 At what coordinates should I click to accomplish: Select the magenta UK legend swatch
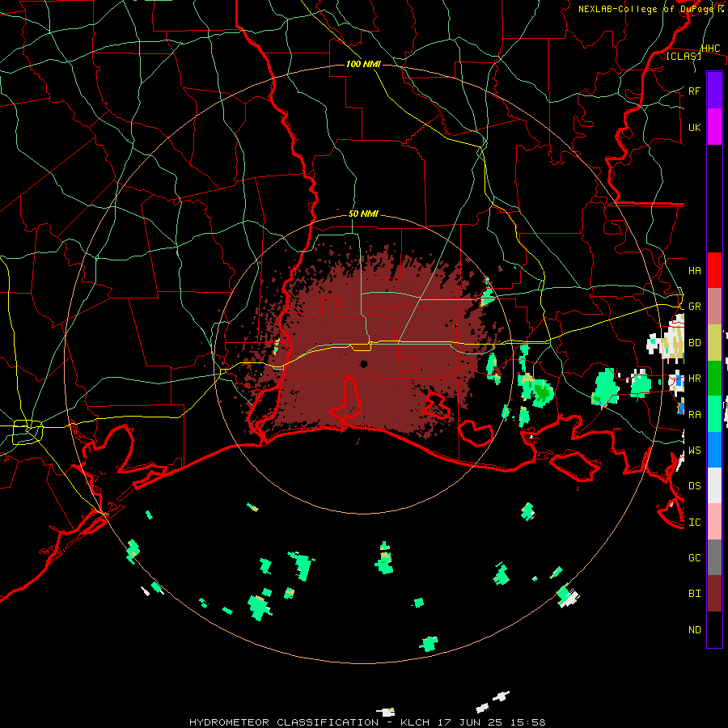714,127
